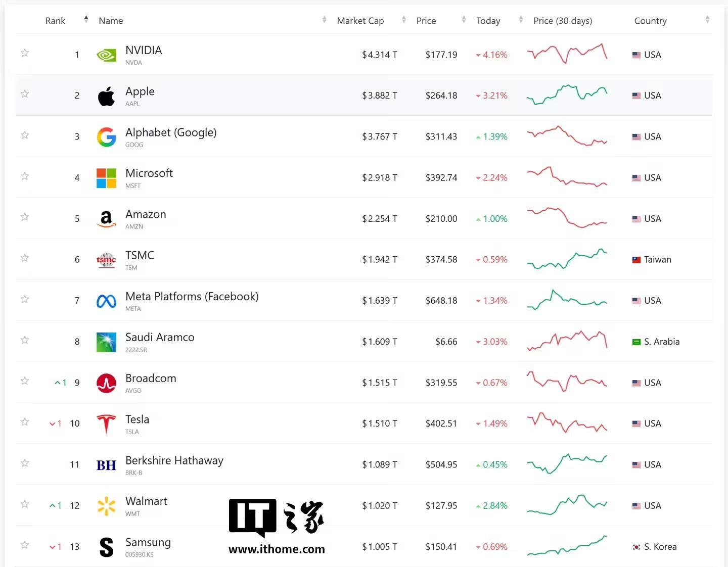Click the NVIDIA company logo
The width and height of the screenshot is (728, 567).
coord(106,54)
